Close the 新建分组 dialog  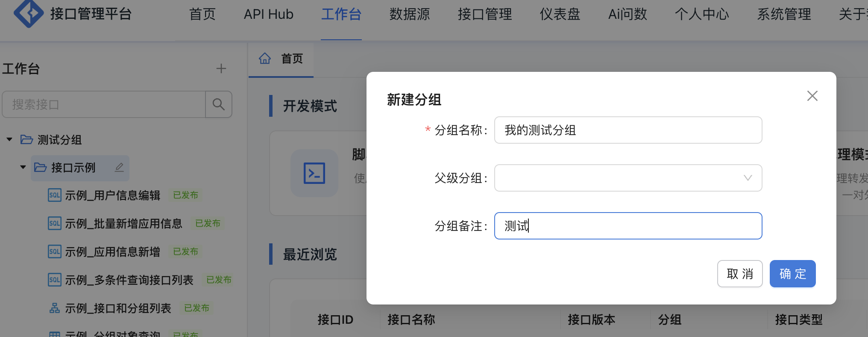(812, 96)
